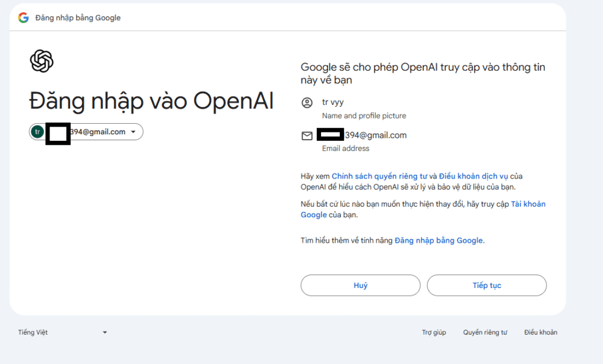
Task: Expand the account chooser dropdown arrow
Action: 134,132
